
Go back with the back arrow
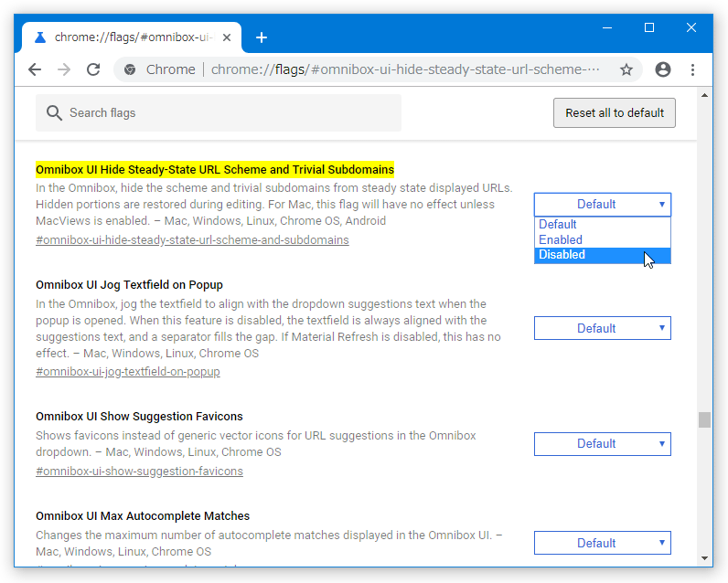pos(35,69)
